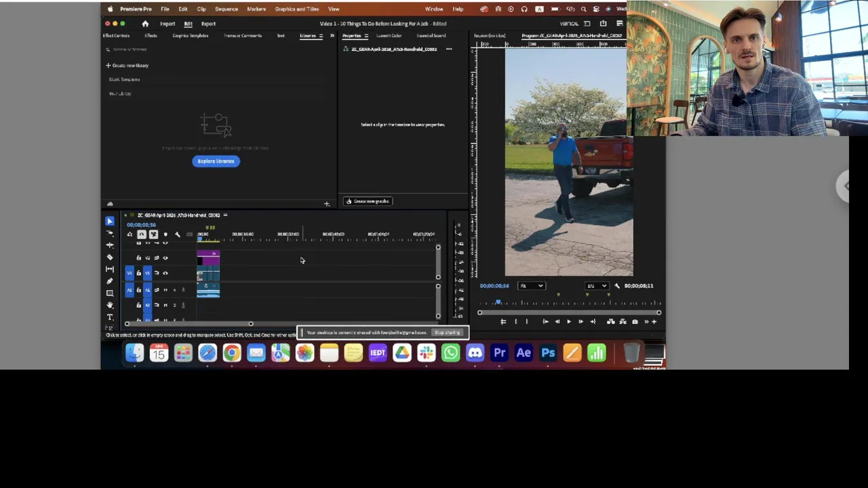Click Stop sharing button
The image size is (868, 488).
tap(448, 333)
